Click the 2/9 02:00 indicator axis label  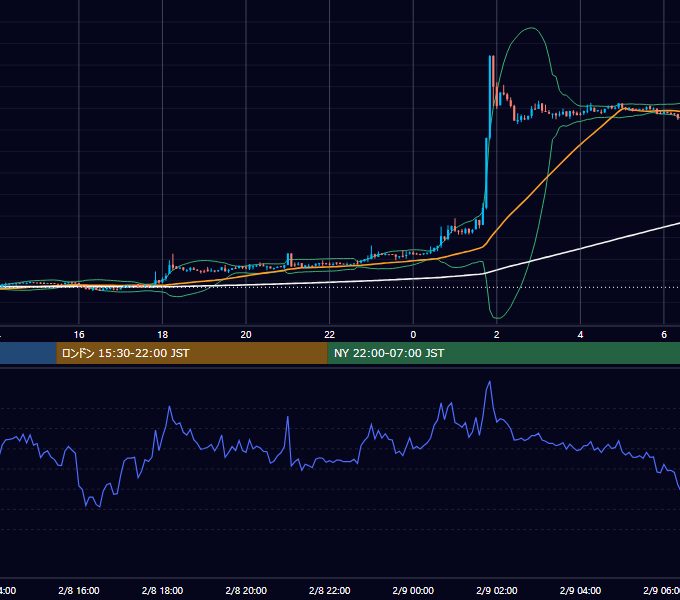click(x=497, y=590)
